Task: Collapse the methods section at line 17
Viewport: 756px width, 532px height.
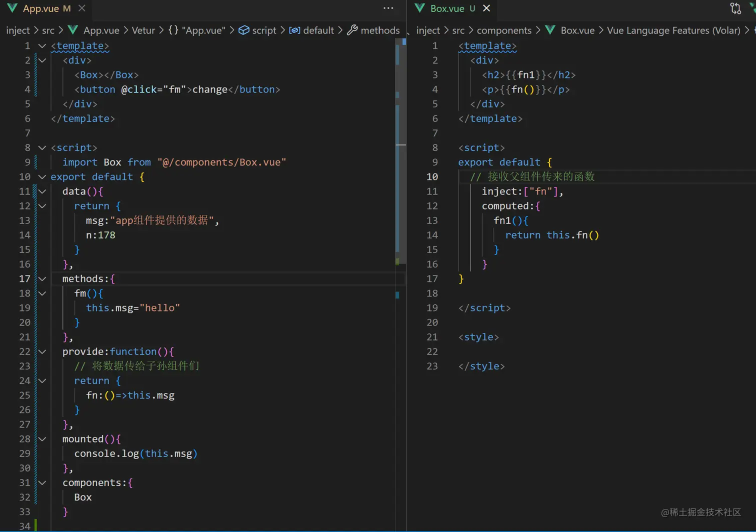Action: tap(42, 278)
